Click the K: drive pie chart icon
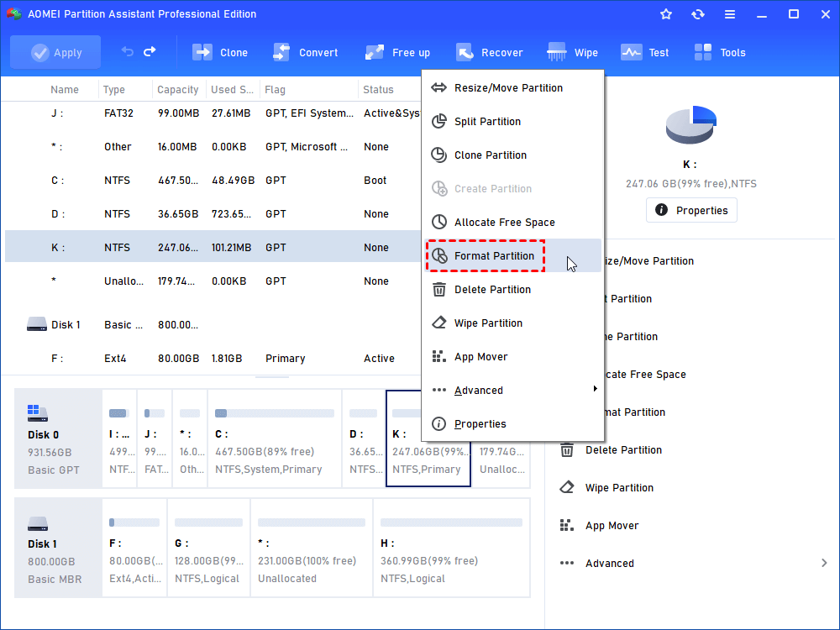 coord(691,125)
